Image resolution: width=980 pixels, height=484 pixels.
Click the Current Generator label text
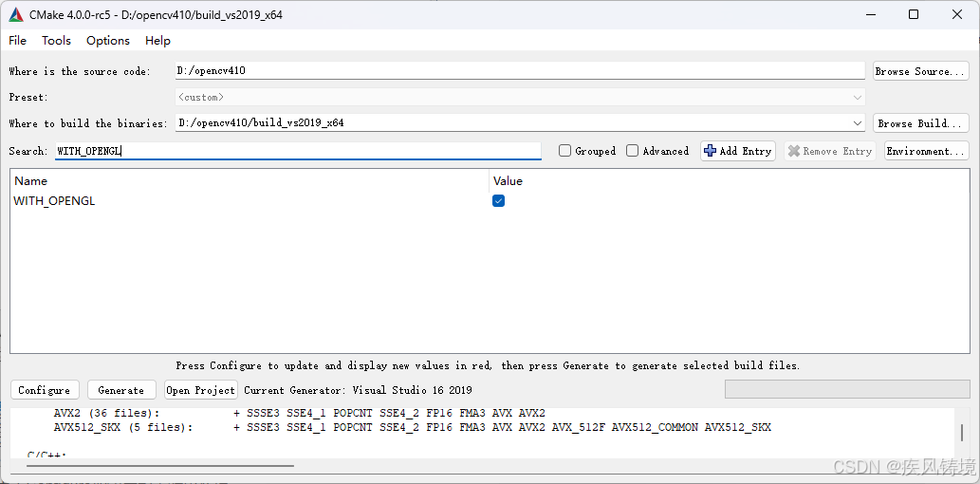pos(358,390)
